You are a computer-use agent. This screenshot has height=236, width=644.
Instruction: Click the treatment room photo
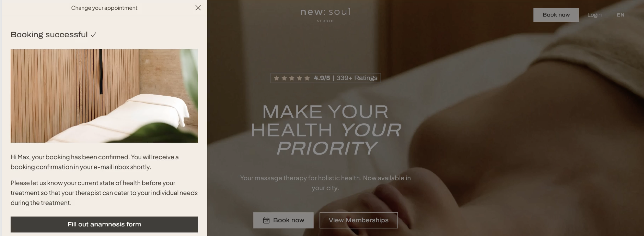tap(104, 96)
